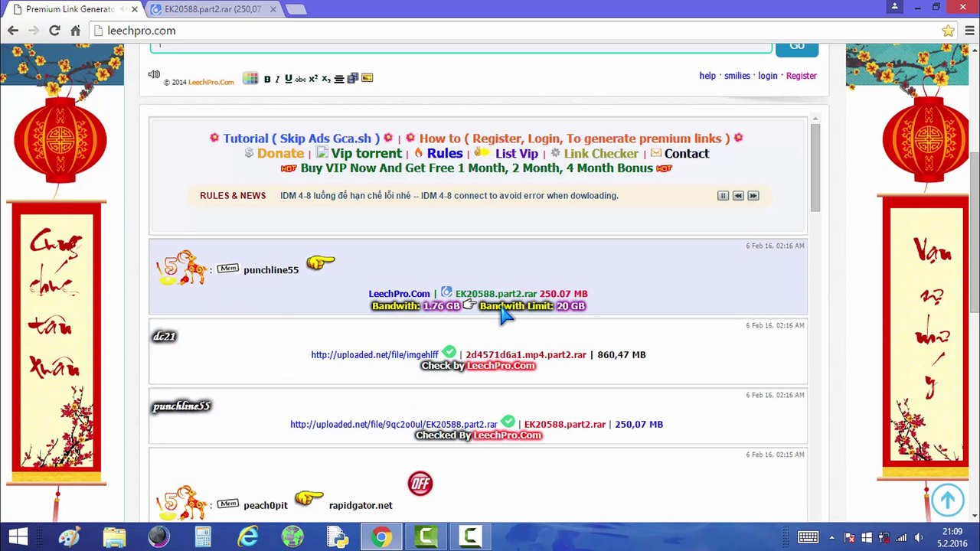Open the Link Checker menu link

601,153
